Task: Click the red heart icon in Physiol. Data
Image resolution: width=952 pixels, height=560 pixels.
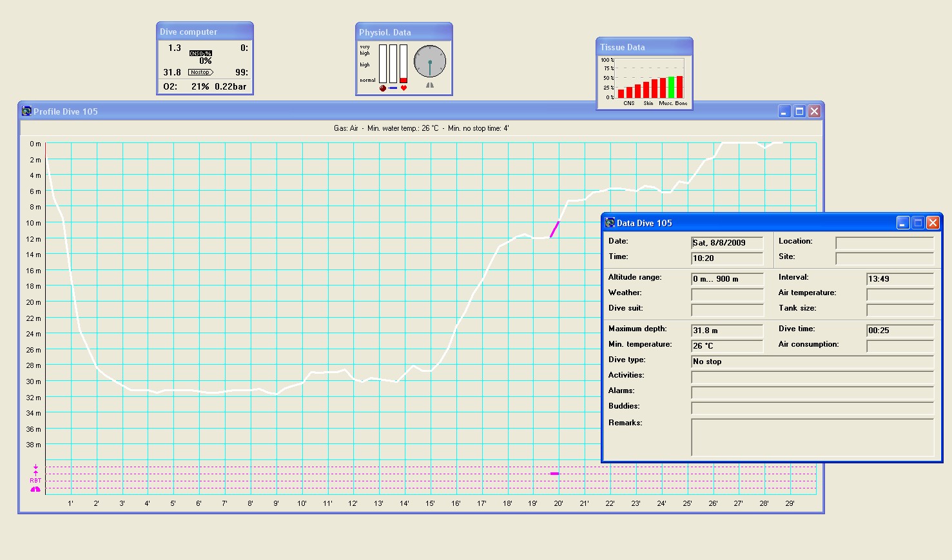Action: click(x=403, y=88)
